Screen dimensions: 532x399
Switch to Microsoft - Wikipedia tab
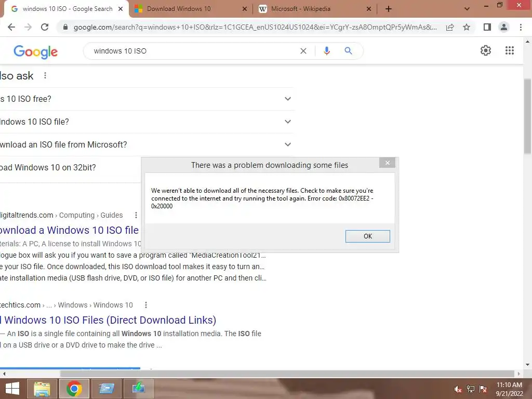[301, 9]
